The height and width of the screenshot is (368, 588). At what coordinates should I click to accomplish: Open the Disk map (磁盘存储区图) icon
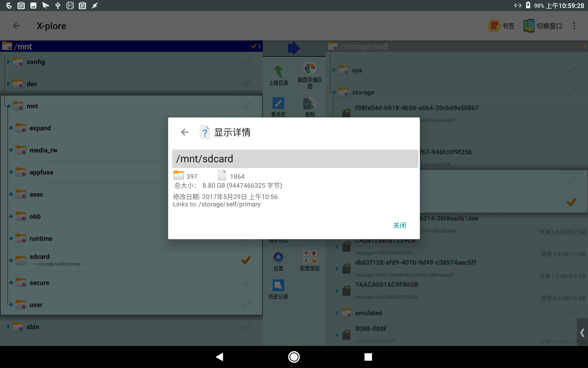(310, 69)
